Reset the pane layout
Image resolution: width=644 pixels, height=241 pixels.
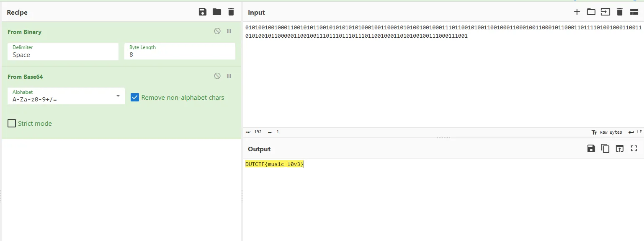tap(634, 12)
